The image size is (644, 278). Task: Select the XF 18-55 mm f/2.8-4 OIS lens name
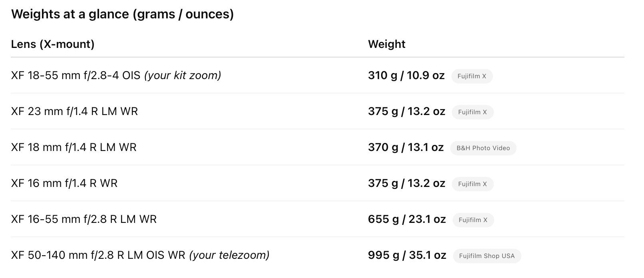76,75
